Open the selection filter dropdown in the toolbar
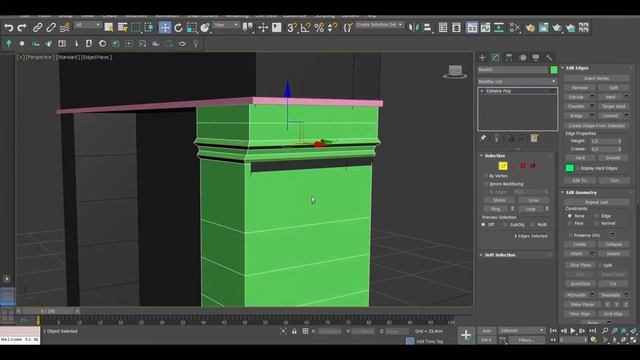 point(87,25)
